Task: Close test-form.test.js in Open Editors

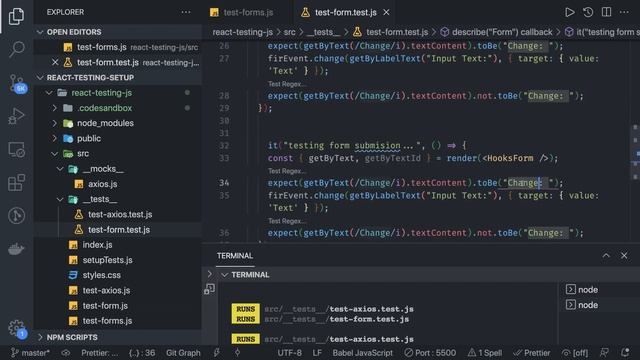Action: (x=55, y=62)
